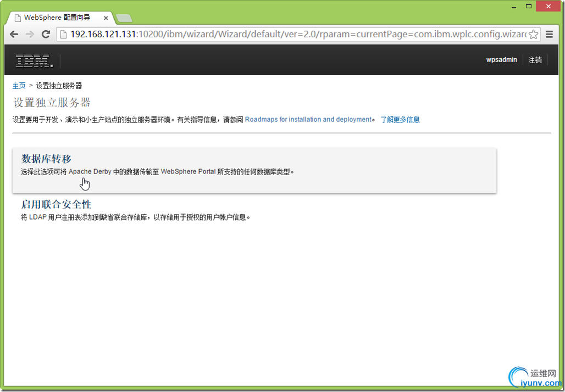The image size is (565, 392).
Task: Close the browser window
Action: (x=548, y=7)
